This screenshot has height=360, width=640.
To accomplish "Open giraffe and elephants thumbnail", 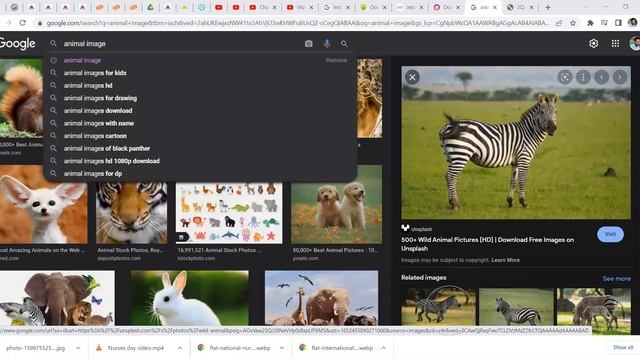I will tap(321, 298).
